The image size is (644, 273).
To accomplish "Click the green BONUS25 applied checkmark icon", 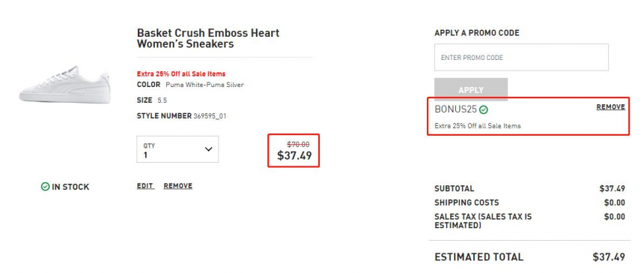I will pos(484,109).
